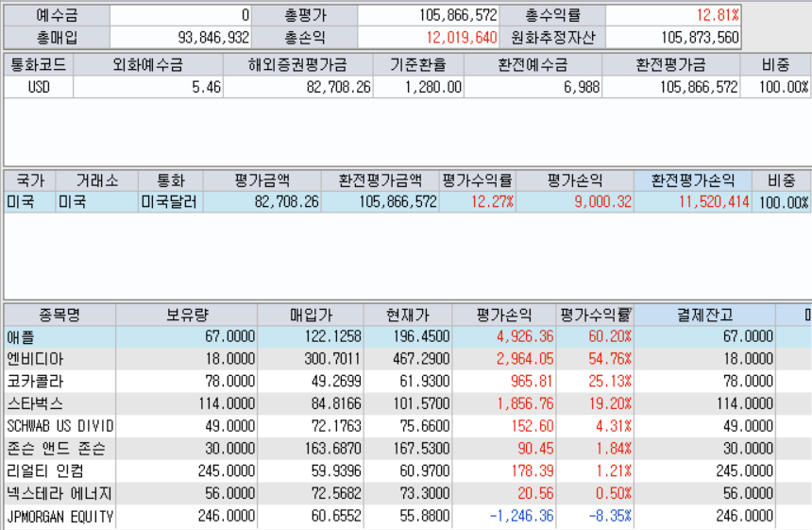Select the USD currency code cell

tap(39, 87)
